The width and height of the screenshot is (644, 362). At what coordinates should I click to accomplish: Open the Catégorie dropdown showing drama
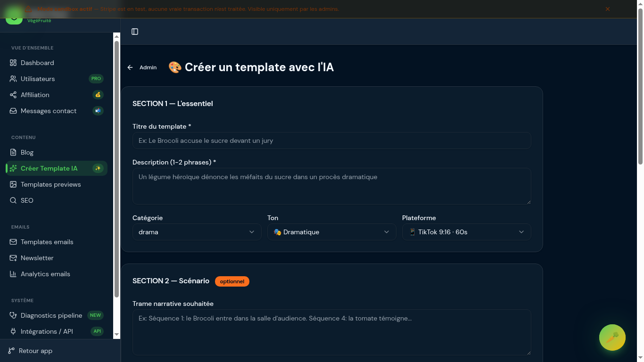[197, 232]
